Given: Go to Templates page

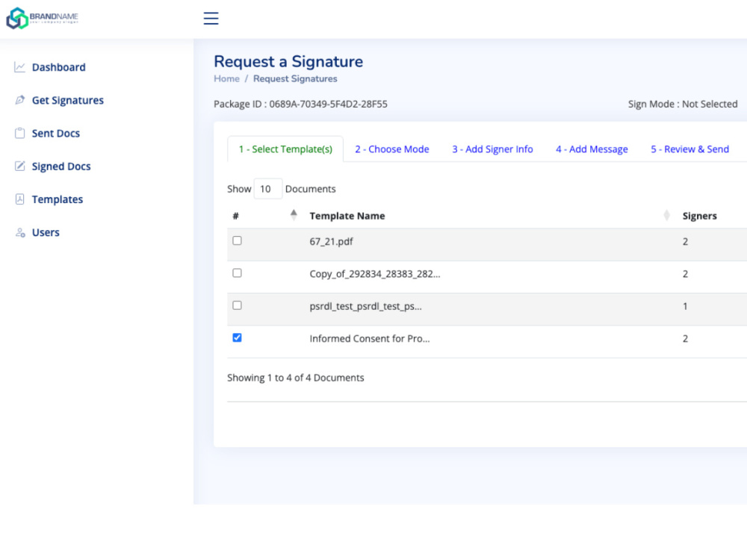Looking at the screenshot, I should click(58, 199).
